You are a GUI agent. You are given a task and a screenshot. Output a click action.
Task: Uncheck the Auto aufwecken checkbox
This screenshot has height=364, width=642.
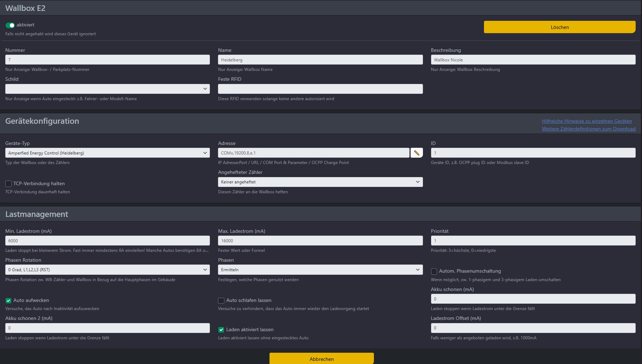click(8, 301)
